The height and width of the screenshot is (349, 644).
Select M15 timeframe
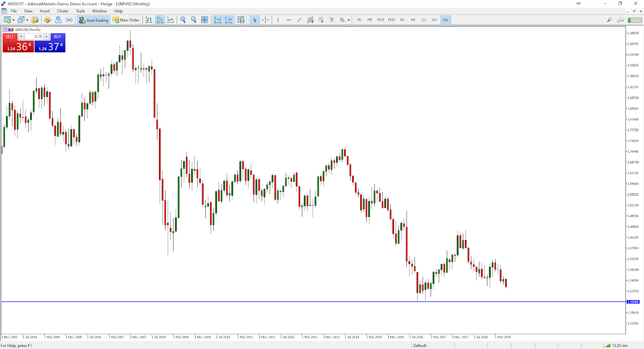tap(380, 20)
